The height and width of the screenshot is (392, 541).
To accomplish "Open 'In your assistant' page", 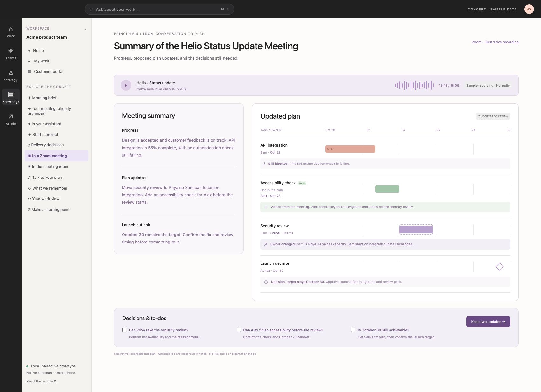I will [57, 124].
